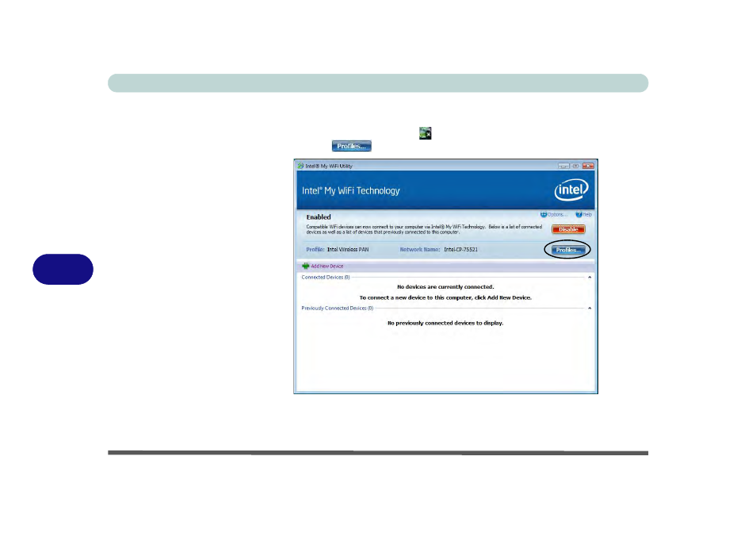Select the profile value 'Intel Wireless PAN'
The image size is (756, 533).
(x=348, y=250)
